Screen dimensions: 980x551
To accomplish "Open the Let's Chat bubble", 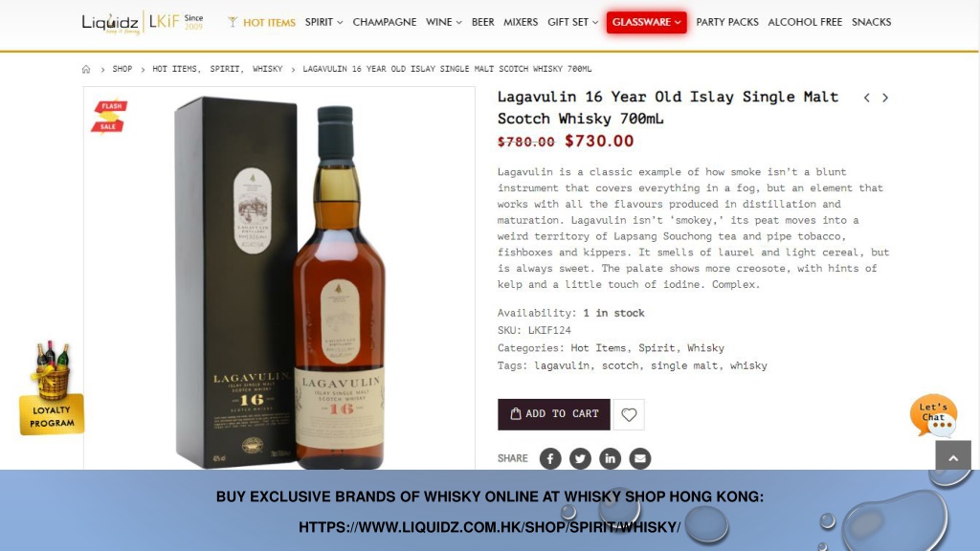I will (934, 415).
